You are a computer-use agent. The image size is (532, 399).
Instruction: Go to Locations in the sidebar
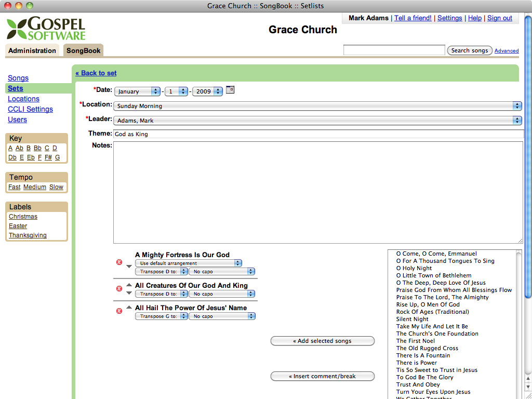click(23, 99)
